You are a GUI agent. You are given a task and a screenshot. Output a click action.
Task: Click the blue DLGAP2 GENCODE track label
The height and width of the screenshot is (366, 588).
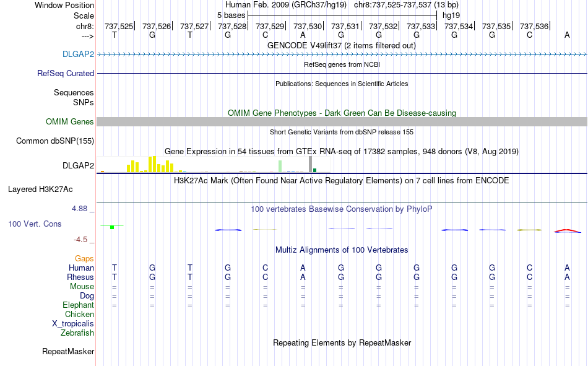point(78,54)
